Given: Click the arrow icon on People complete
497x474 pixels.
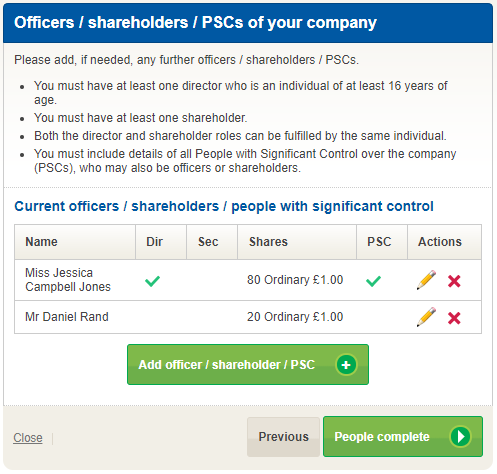Looking at the screenshot, I should pos(460,436).
